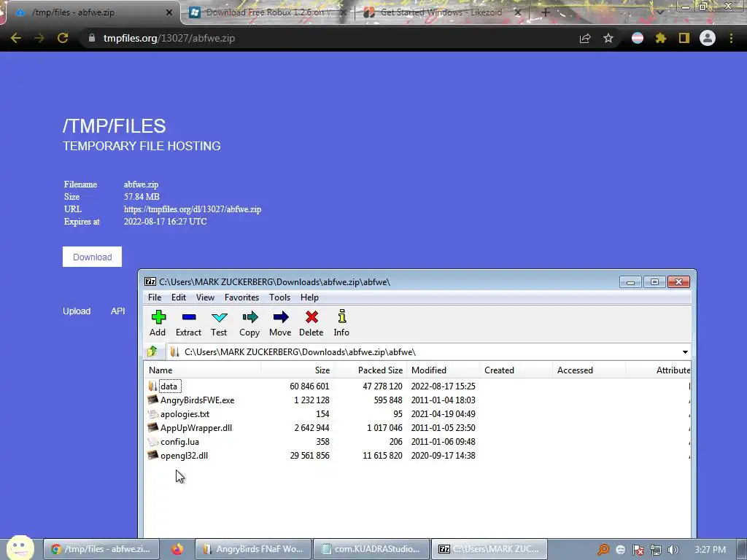Click the /TMP/FILES site heading

tap(115, 126)
